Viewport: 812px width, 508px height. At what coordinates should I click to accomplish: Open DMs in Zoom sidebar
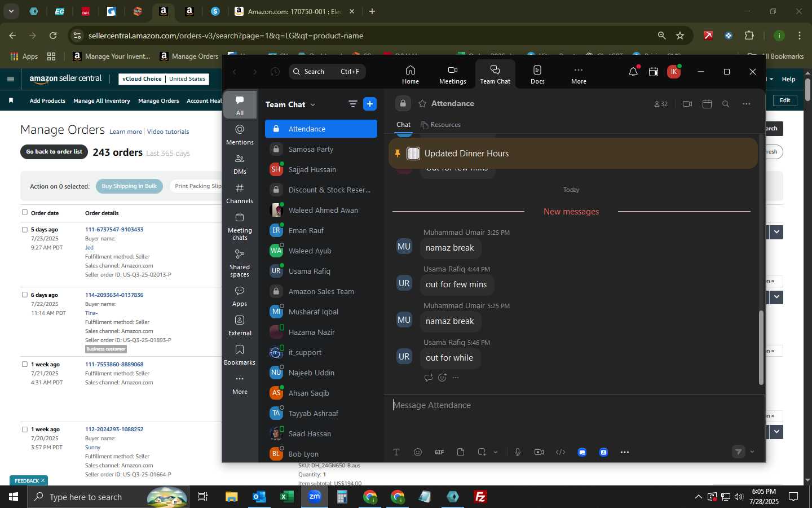click(240, 164)
